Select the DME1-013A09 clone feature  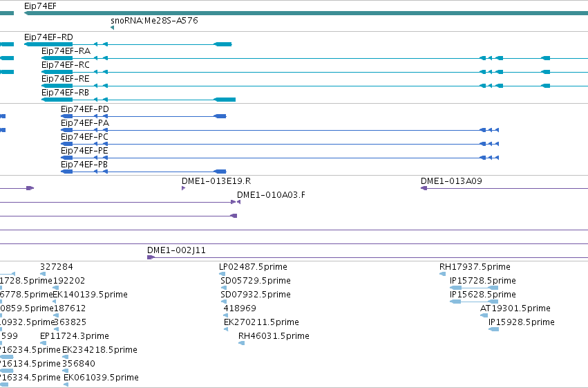pyautogui.click(x=504, y=188)
